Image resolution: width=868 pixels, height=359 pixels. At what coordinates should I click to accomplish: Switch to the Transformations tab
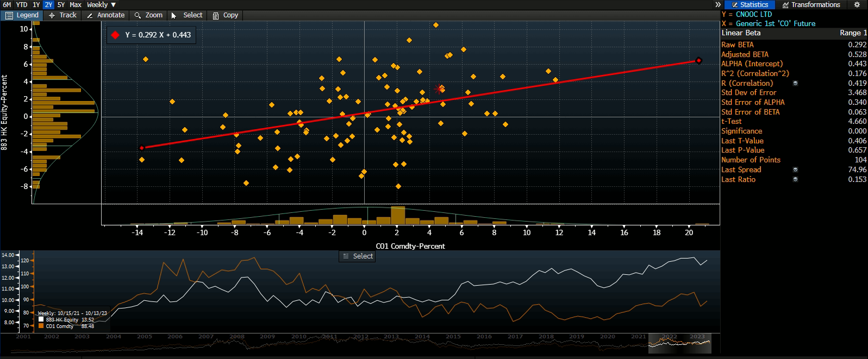point(811,4)
